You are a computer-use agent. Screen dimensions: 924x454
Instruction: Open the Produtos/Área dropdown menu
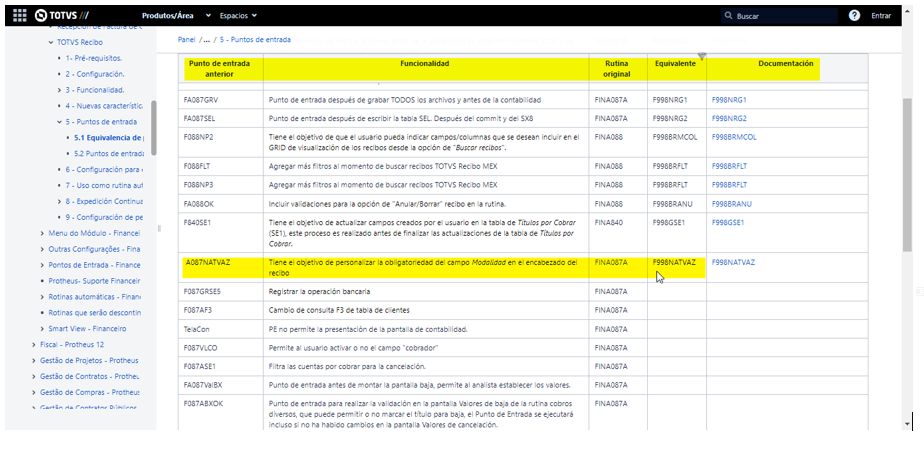(176, 16)
